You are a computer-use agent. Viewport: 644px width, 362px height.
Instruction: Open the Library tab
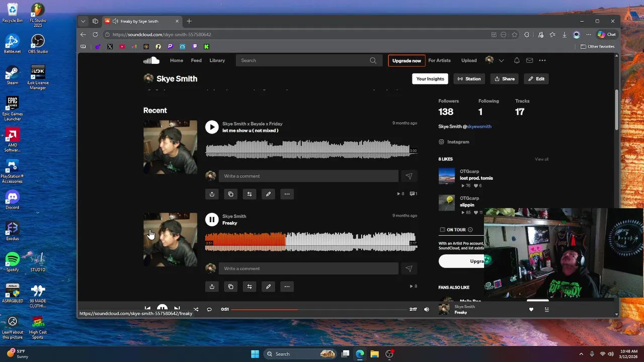(217, 60)
